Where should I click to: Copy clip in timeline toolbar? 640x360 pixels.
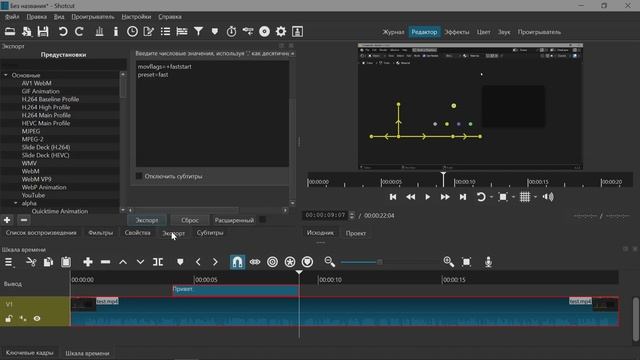tap(48, 262)
